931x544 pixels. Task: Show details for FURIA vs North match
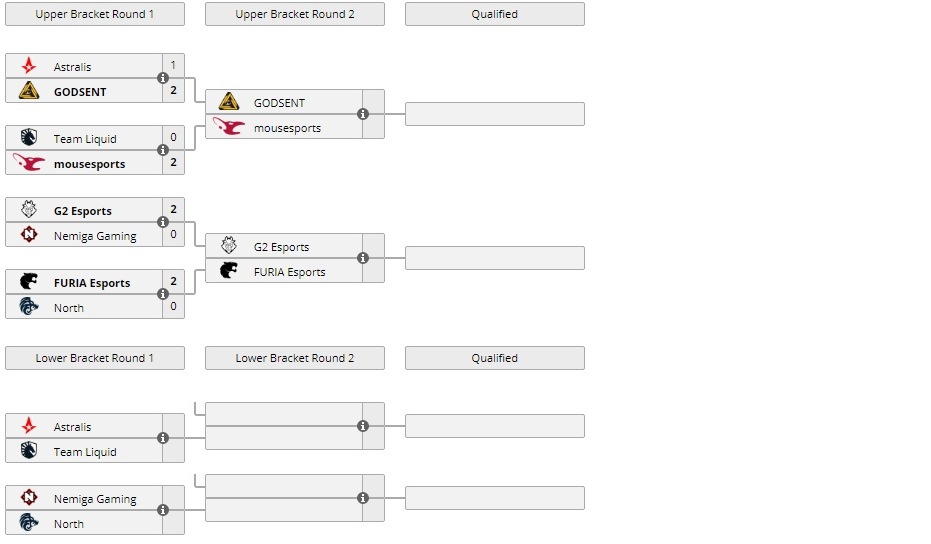(x=163, y=294)
